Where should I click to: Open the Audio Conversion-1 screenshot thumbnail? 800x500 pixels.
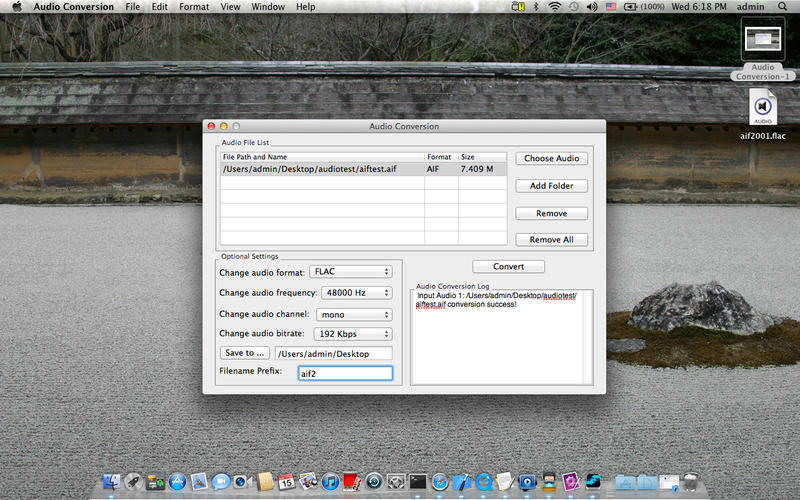coord(763,39)
